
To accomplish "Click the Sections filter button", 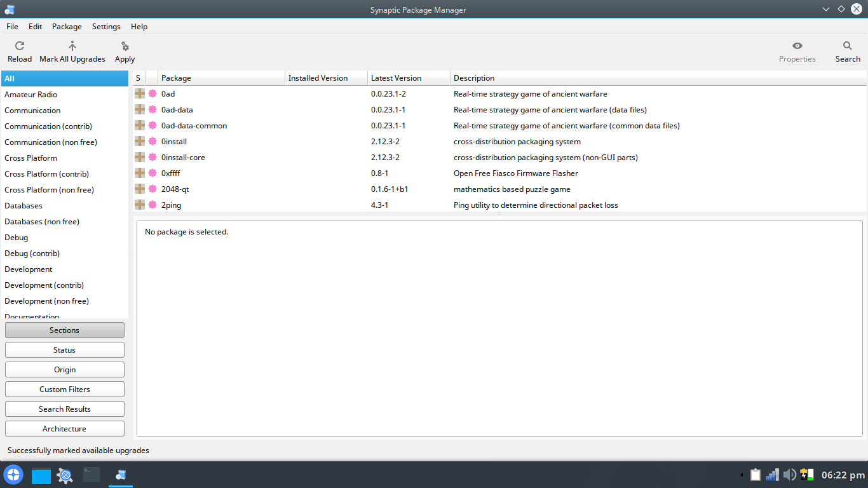I will (65, 330).
